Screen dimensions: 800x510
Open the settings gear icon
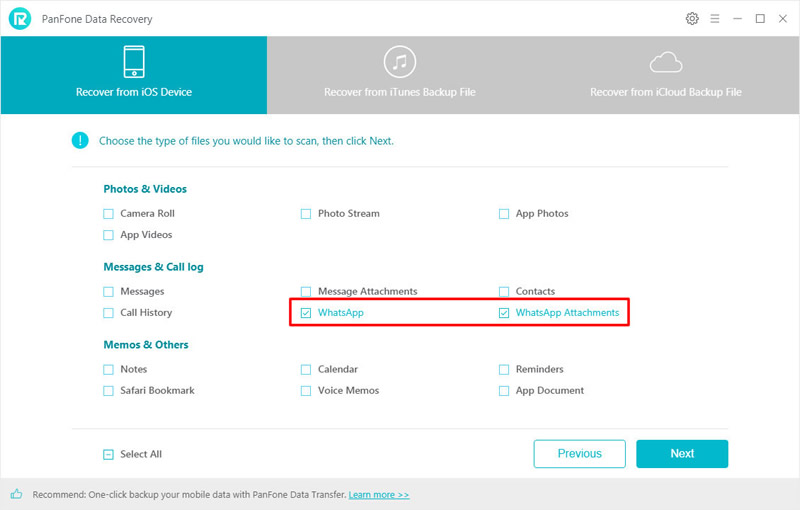click(692, 19)
